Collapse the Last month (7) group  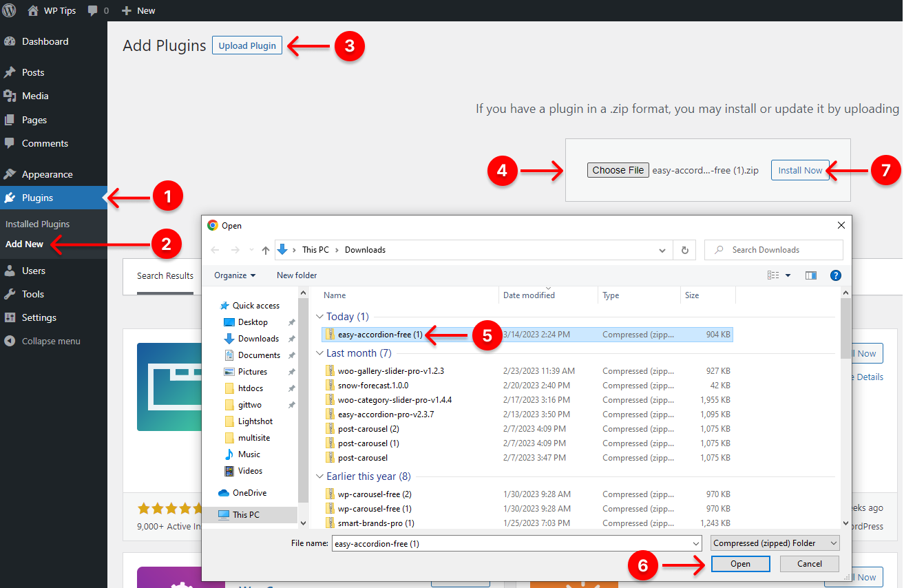(319, 353)
